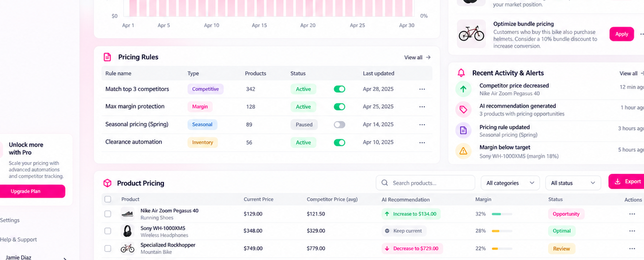The height and width of the screenshot is (260, 644).
Task: Open actions menu for Sony WH-1000XM5 row
Action: (632, 231)
